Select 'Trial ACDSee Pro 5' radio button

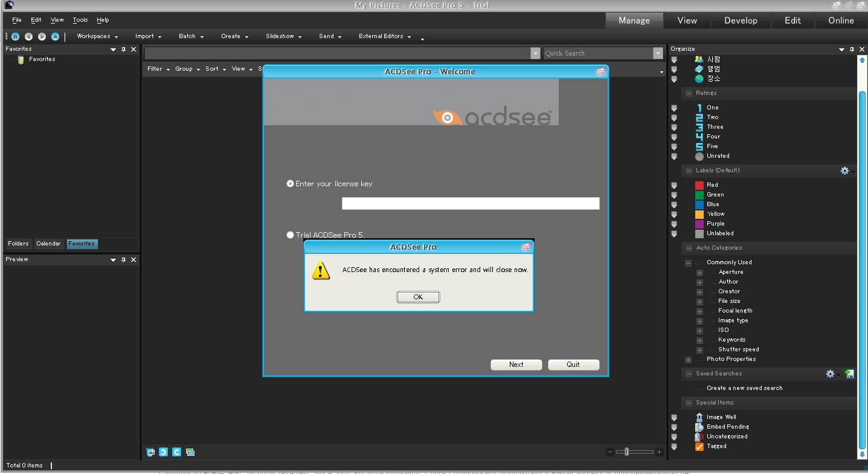[x=290, y=235]
